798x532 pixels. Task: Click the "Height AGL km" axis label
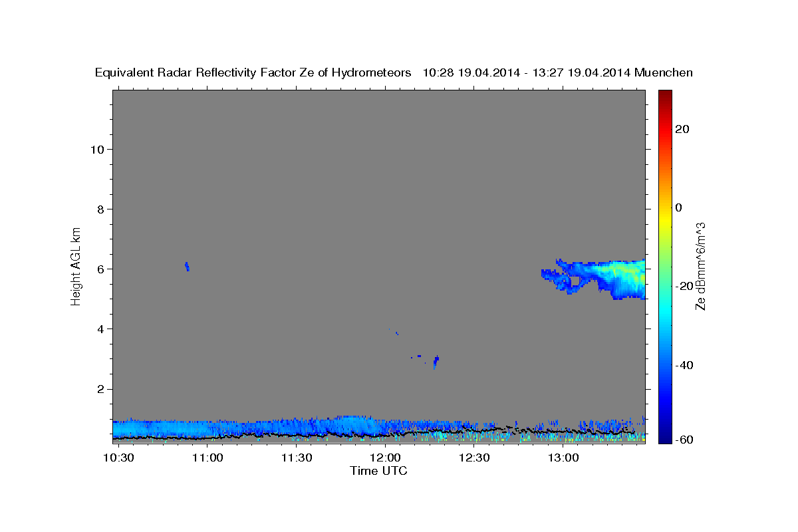[x=76, y=265]
